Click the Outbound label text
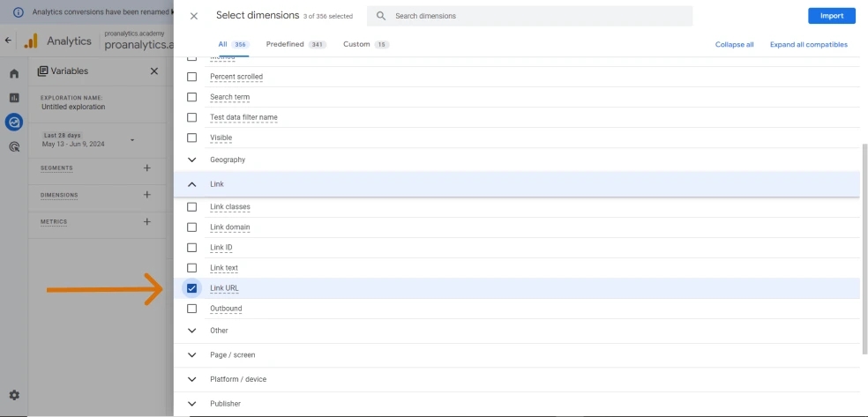 click(226, 309)
